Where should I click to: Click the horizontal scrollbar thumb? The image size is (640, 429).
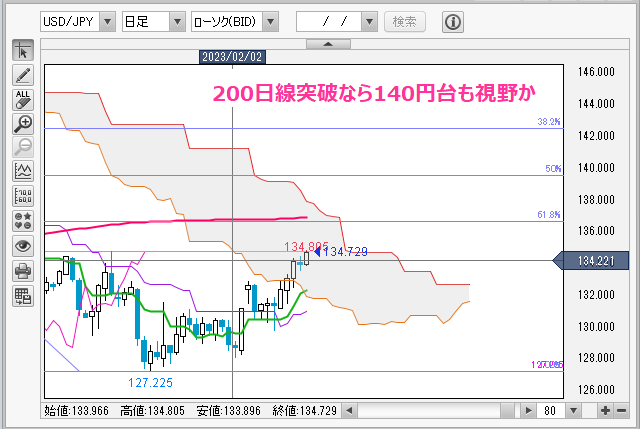(x=507, y=410)
